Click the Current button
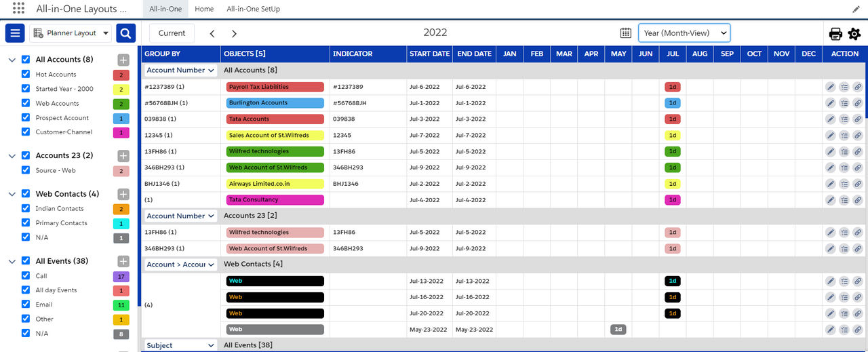The height and width of the screenshot is (352, 868). point(172,33)
